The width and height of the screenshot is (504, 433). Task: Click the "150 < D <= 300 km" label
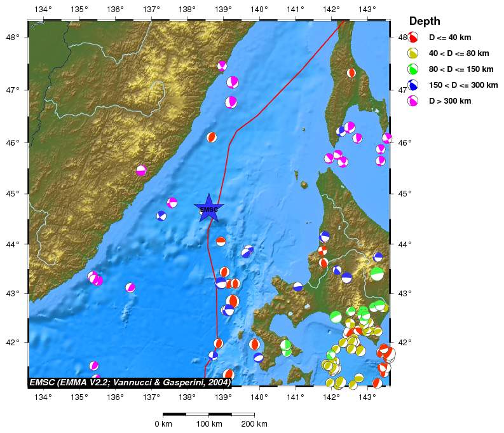tap(463, 85)
